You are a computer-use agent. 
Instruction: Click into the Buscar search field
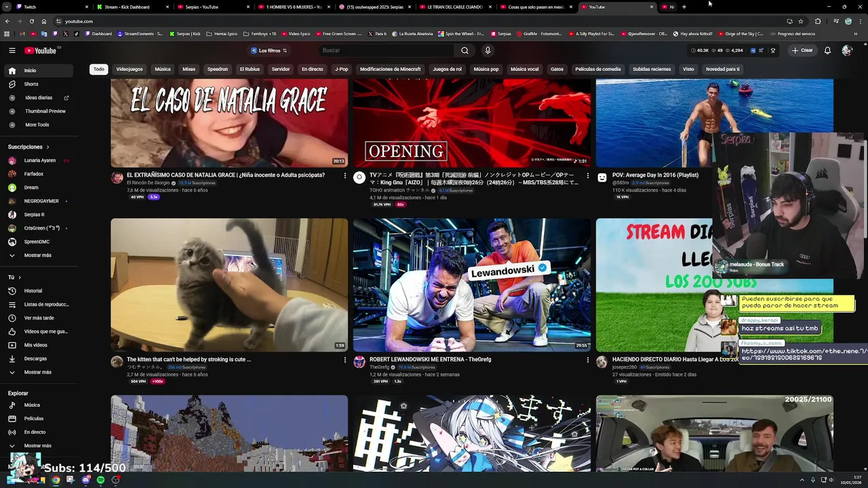[387, 50]
